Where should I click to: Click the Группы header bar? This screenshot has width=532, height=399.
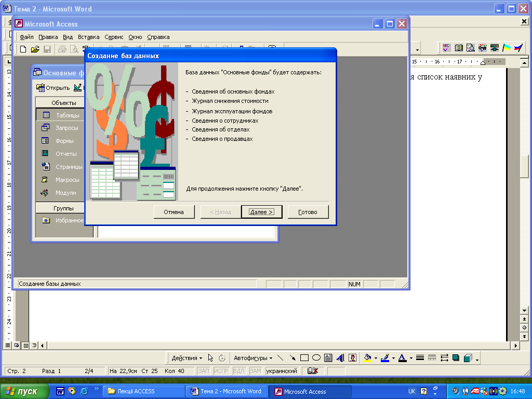coord(60,208)
